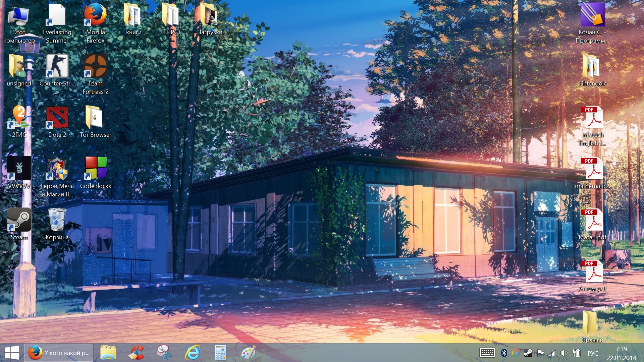This screenshot has width=644, height=362.
Task: Click the CodeBlocks desktop shortcut
Action: coord(95,168)
